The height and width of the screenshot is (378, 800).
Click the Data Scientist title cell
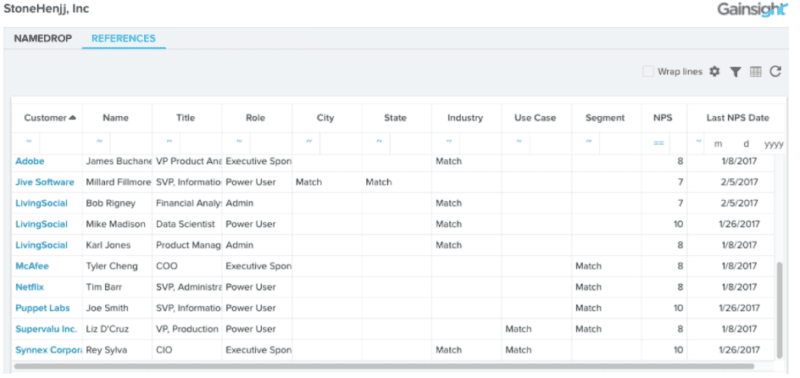[187, 224]
